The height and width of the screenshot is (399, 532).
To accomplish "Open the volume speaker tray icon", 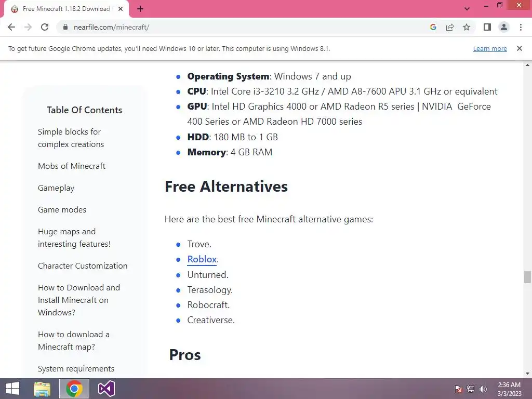I will click(483, 389).
